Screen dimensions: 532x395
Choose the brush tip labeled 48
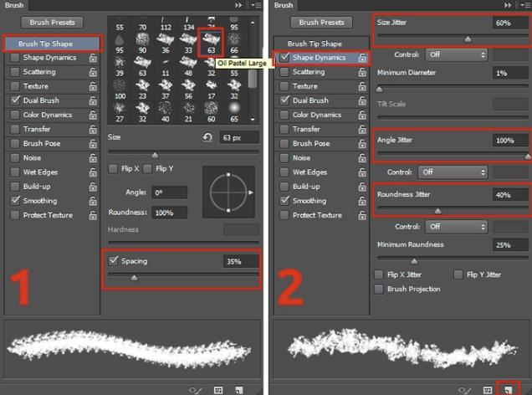click(188, 66)
